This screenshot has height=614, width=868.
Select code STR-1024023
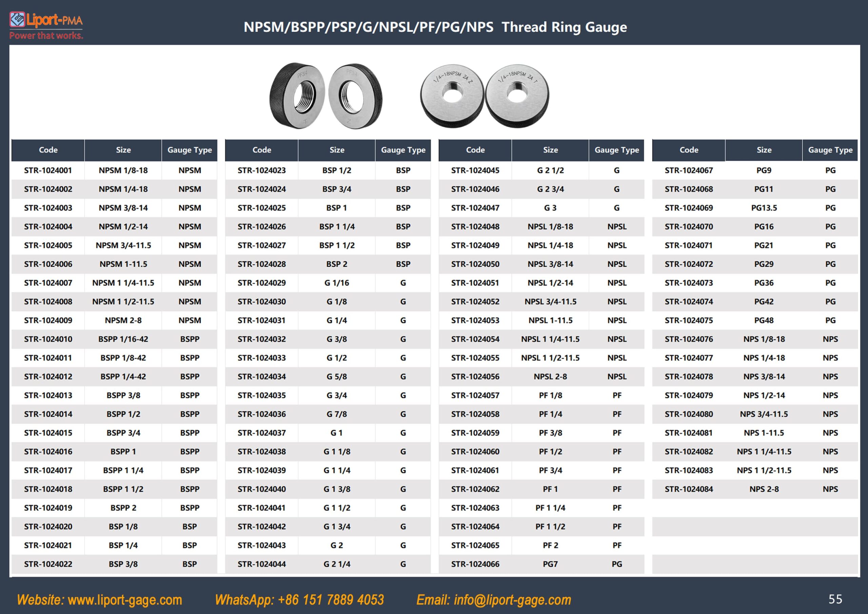coord(262,170)
